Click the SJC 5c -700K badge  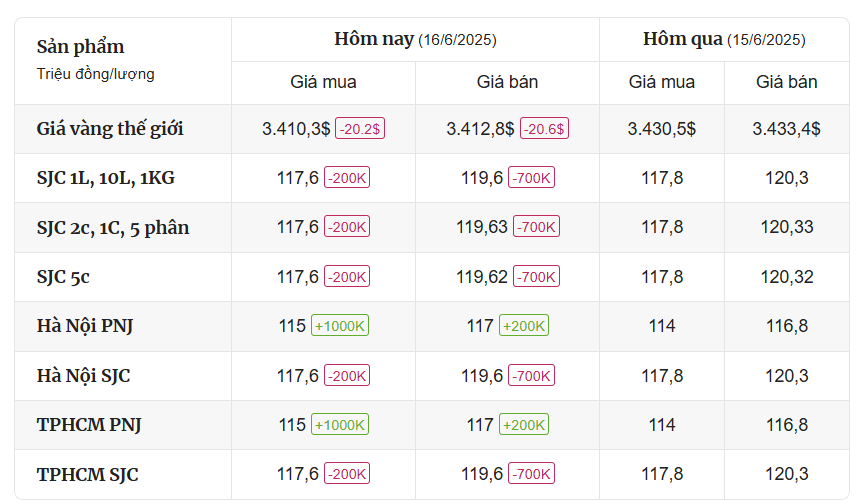pos(536,276)
